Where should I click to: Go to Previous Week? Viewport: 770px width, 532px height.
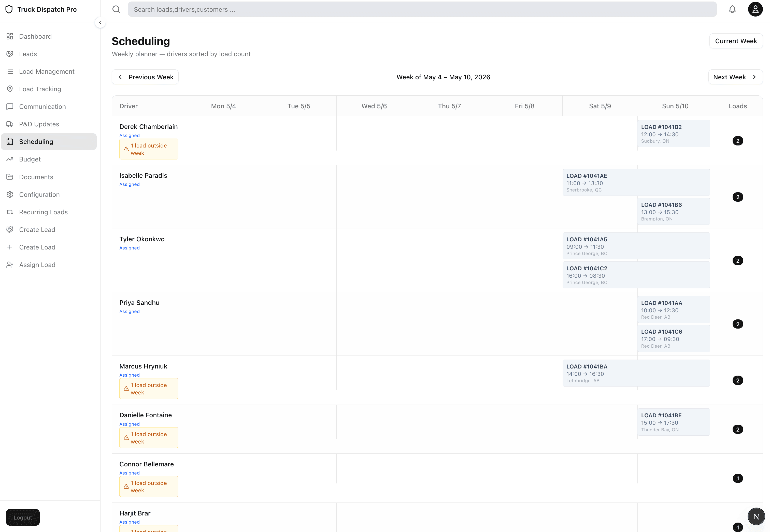click(x=145, y=77)
